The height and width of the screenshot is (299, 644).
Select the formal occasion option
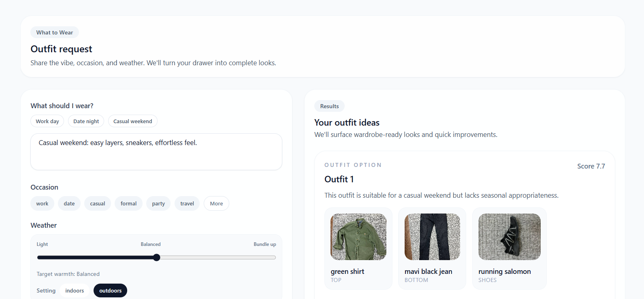coord(128,203)
